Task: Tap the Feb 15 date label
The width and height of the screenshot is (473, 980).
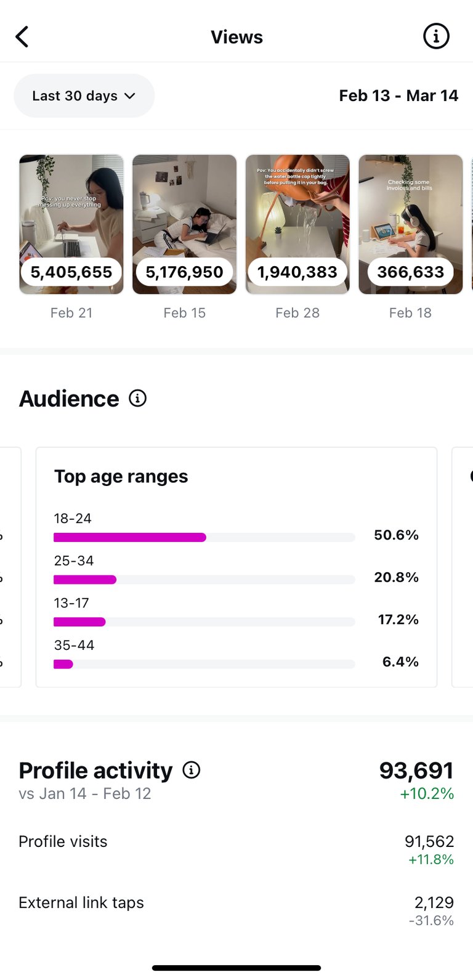Action: click(184, 313)
